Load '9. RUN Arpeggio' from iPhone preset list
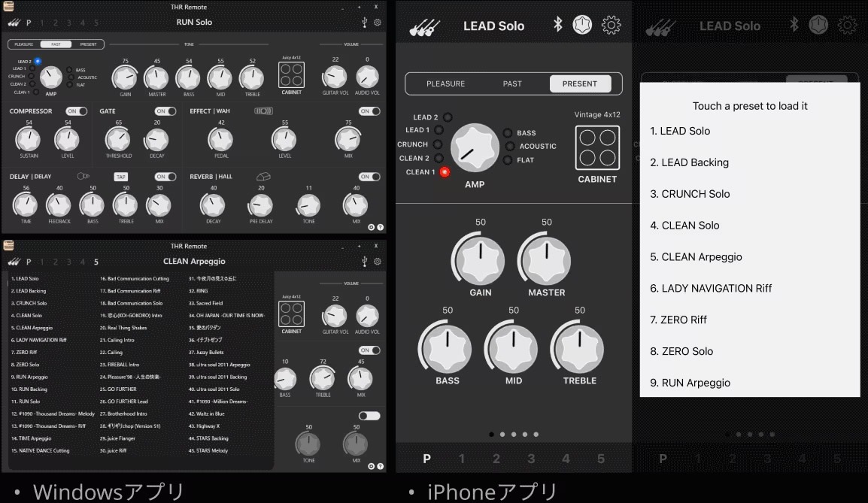The height and width of the screenshot is (503, 868). [690, 383]
